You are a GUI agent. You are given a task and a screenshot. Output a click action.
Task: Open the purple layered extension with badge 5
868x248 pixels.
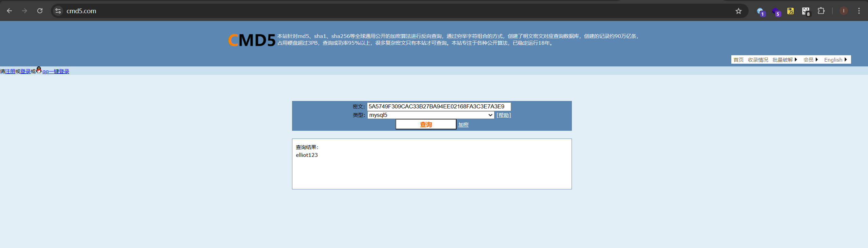click(x=776, y=12)
